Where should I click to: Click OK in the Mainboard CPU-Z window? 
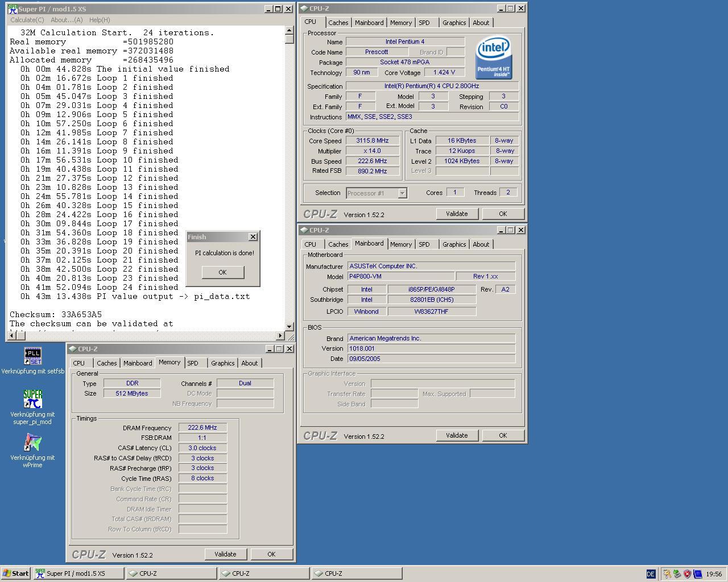point(503,435)
